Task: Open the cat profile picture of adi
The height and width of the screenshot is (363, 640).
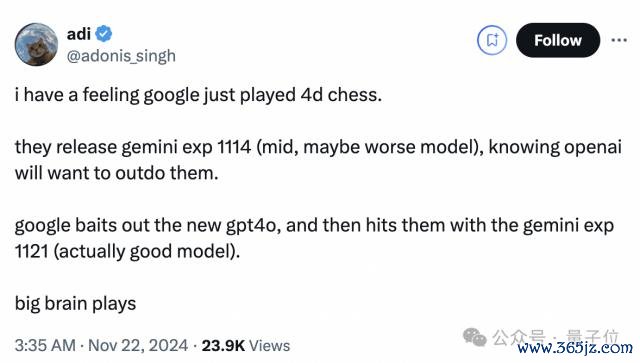Action: point(36,45)
